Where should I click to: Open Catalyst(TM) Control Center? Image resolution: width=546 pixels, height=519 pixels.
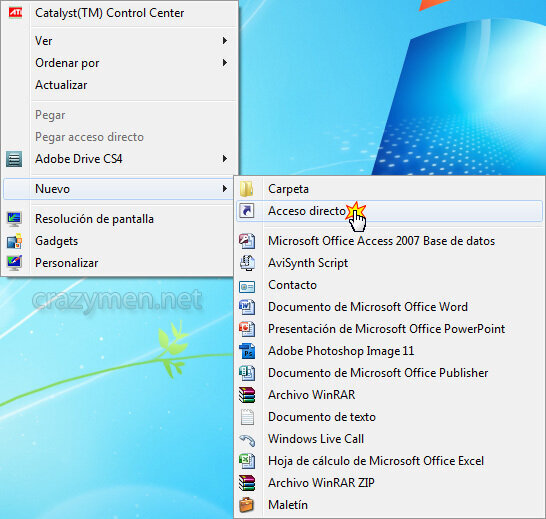[120, 13]
